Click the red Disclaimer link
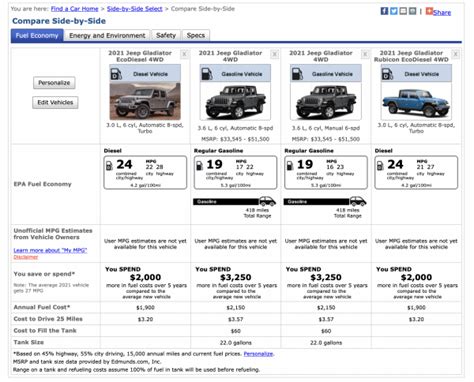Image resolution: width=474 pixels, height=382 pixels. pyautogui.click(x=26, y=257)
